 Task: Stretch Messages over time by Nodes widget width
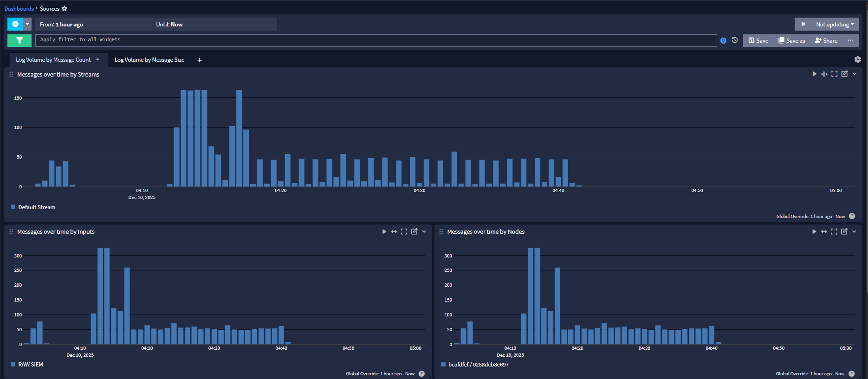(x=824, y=231)
